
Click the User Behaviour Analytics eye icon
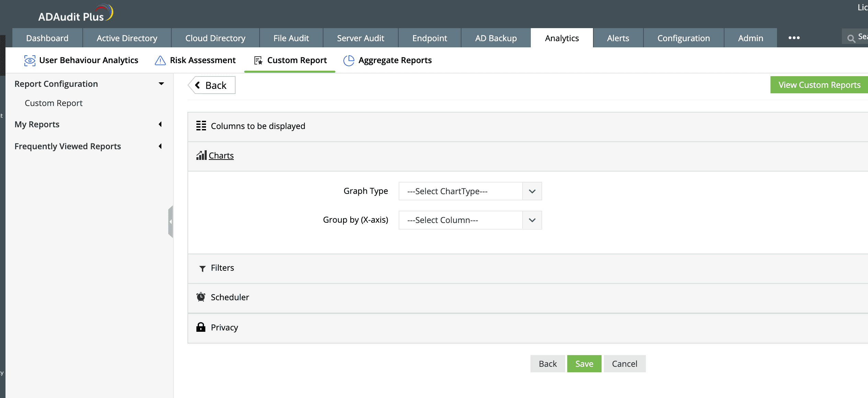[30, 60]
